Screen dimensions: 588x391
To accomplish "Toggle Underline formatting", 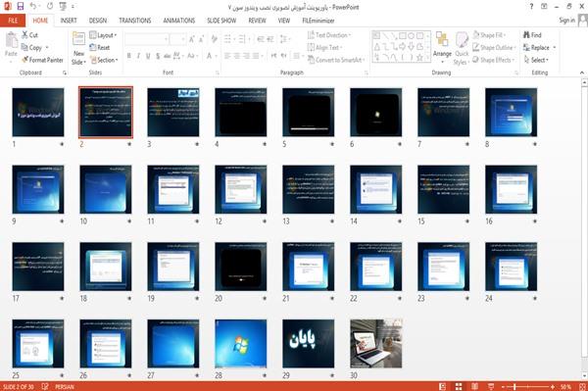I will [148, 56].
